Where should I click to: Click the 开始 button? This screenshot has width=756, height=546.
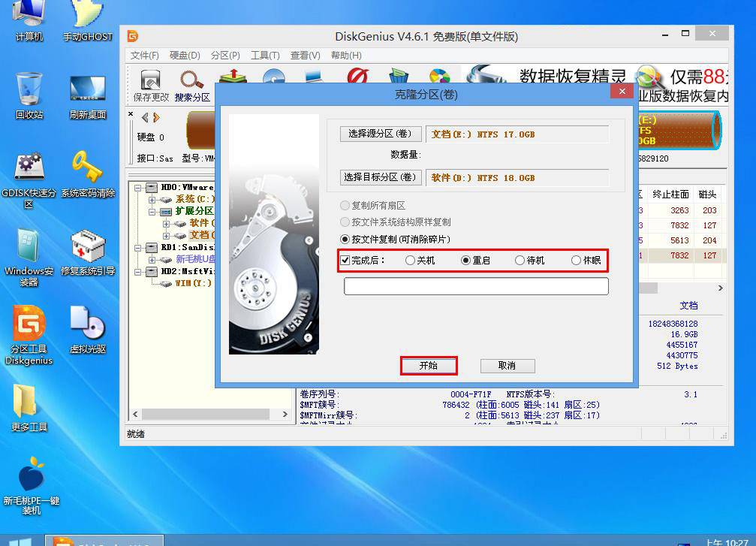(x=428, y=366)
